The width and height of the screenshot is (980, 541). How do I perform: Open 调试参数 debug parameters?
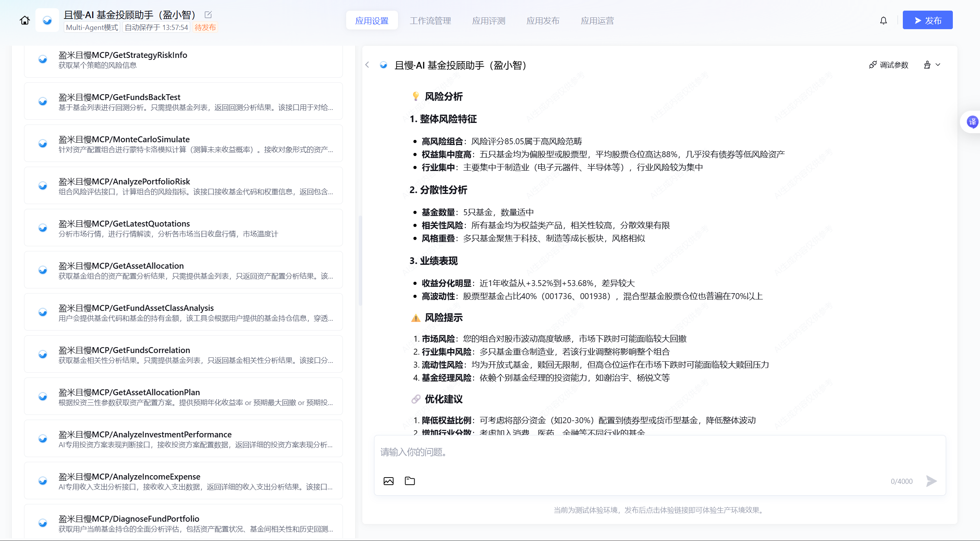coord(889,65)
